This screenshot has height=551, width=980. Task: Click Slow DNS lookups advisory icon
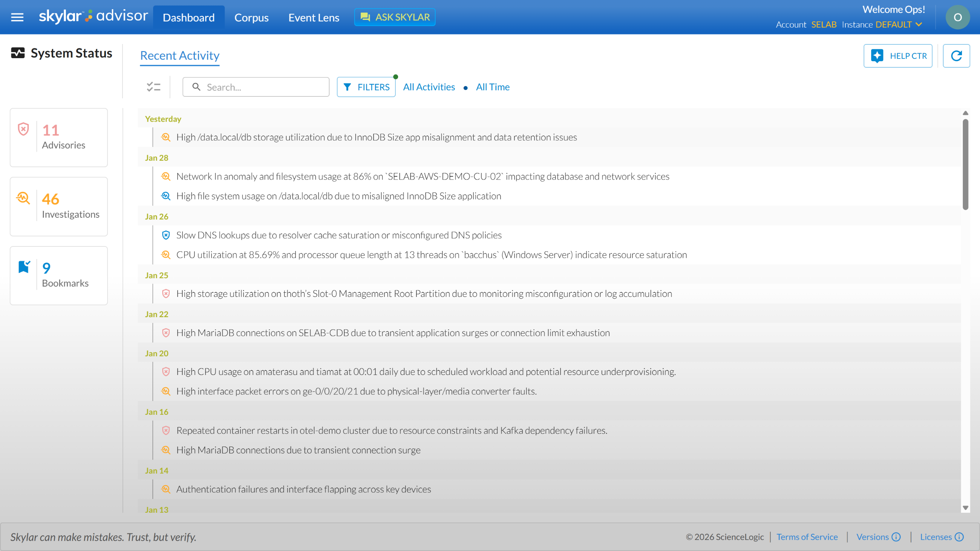(x=166, y=235)
